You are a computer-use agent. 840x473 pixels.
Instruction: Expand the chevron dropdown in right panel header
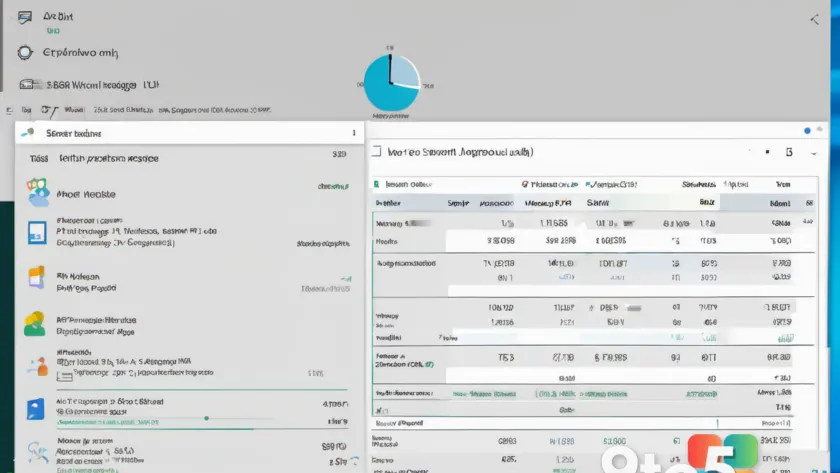pos(814,153)
